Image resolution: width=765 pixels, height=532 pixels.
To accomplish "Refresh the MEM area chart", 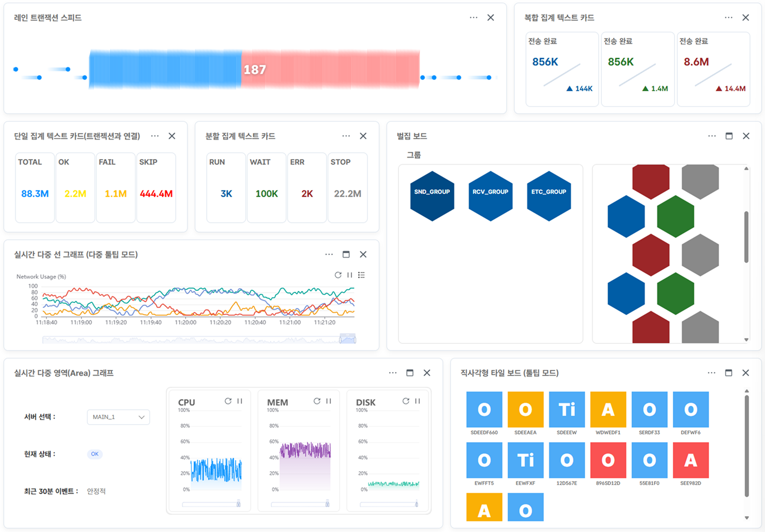I will pyautogui.click(x=318, y=401).
